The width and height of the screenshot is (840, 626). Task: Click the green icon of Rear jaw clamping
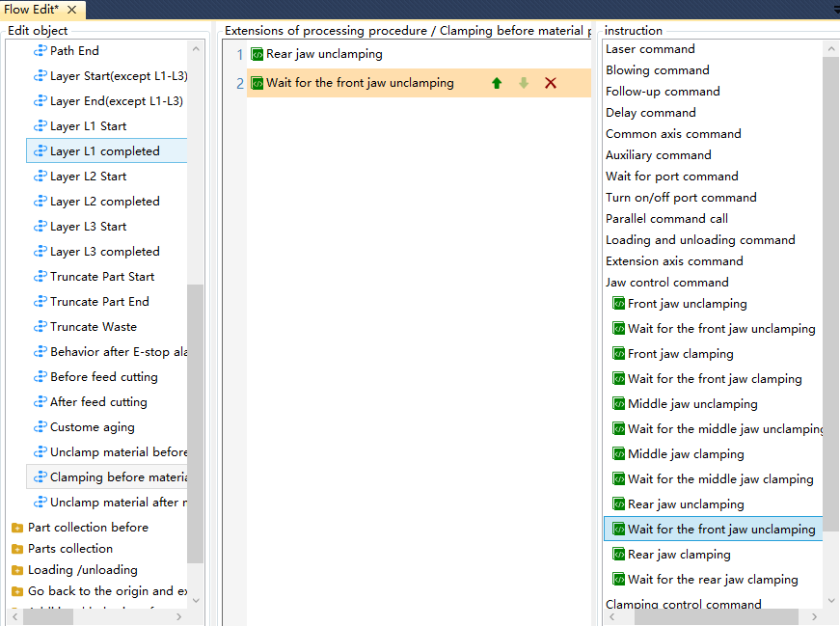(619, 555)
